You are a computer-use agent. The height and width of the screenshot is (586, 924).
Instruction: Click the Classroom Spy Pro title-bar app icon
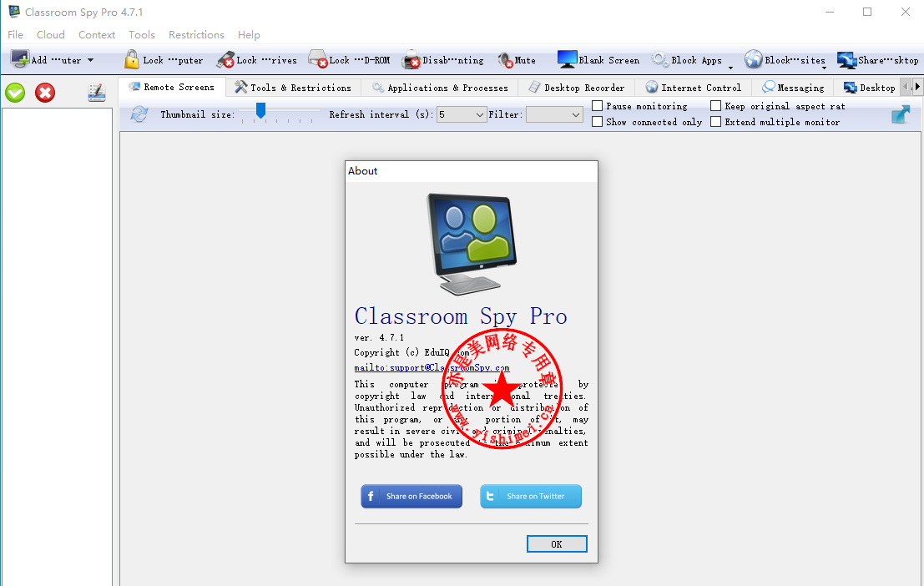click(x=14, y=11)
